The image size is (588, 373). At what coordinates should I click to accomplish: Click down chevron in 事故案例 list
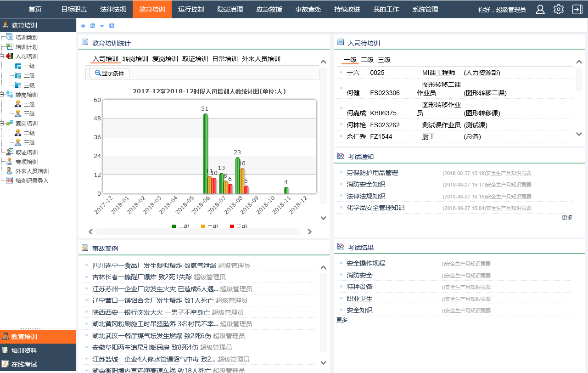tap(323, 362)
